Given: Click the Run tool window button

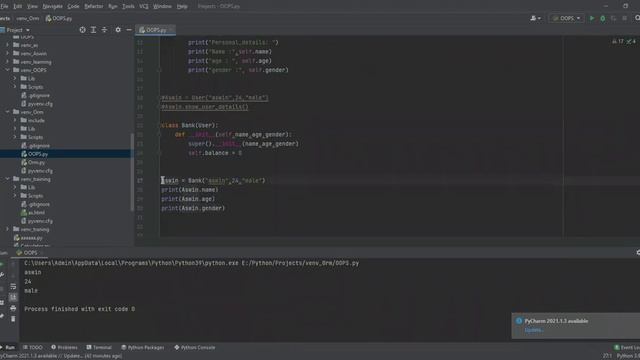Looking at the screenshot, I should (8, 347).
